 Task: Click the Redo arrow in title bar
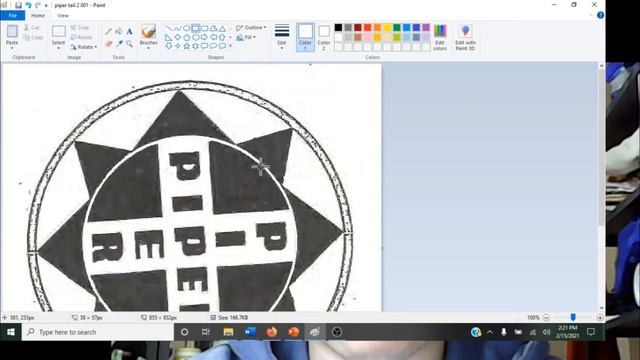coord(38,5)
